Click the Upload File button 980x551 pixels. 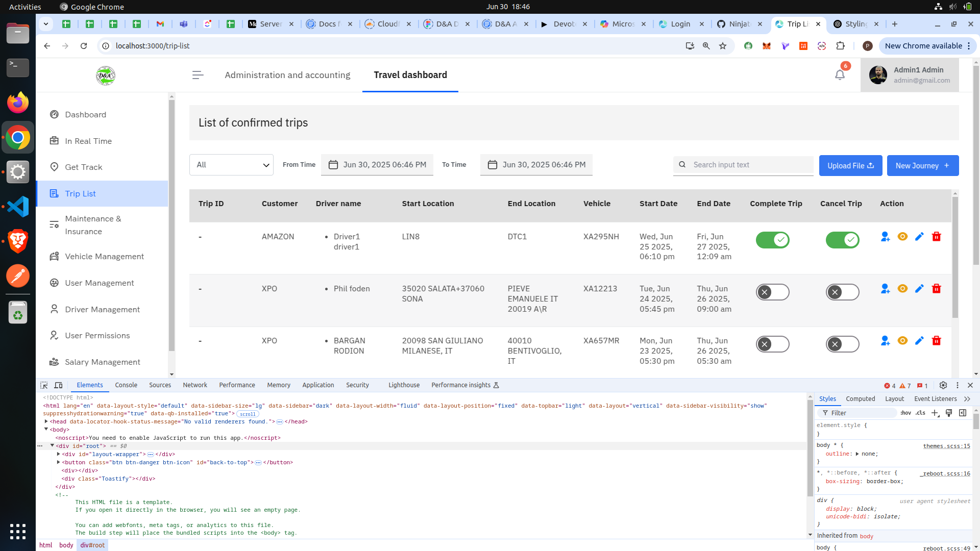(850, 166)
